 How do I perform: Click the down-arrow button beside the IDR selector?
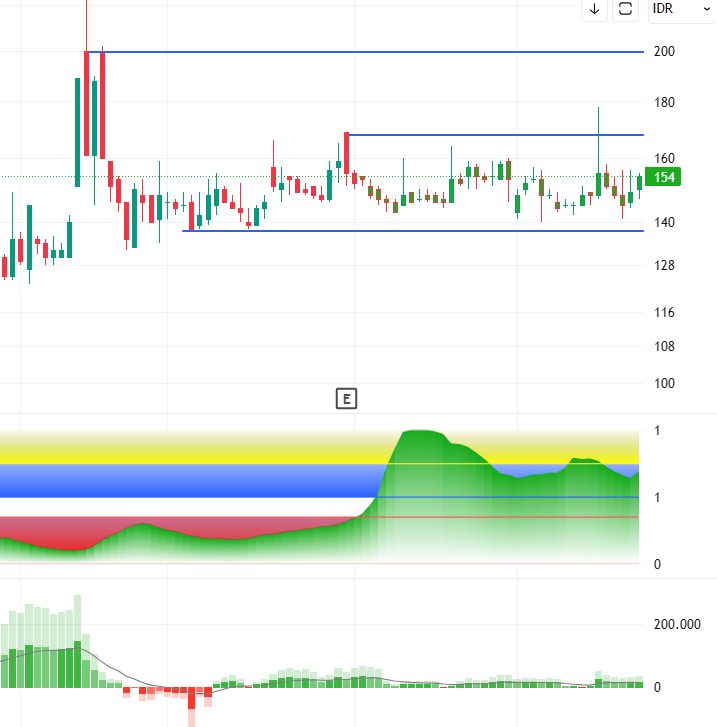tap(594, 9)
